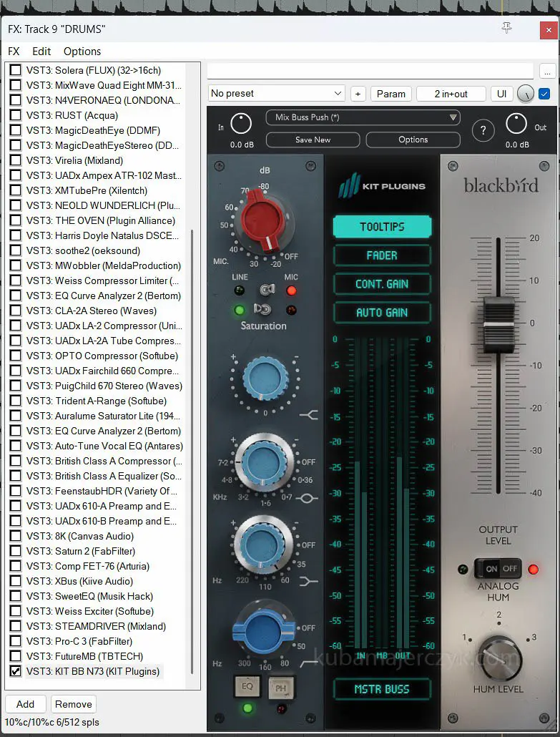Open the 2 in+out routing selector
The image size is (560, 737).
pyautogui.click(x=451, y=94)
